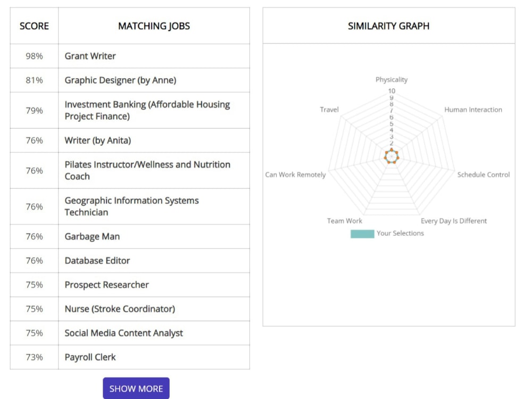Click the MATCHING JOBS column header
The image size is (532, 399).
pyautogui.click(x=154, y=26)
